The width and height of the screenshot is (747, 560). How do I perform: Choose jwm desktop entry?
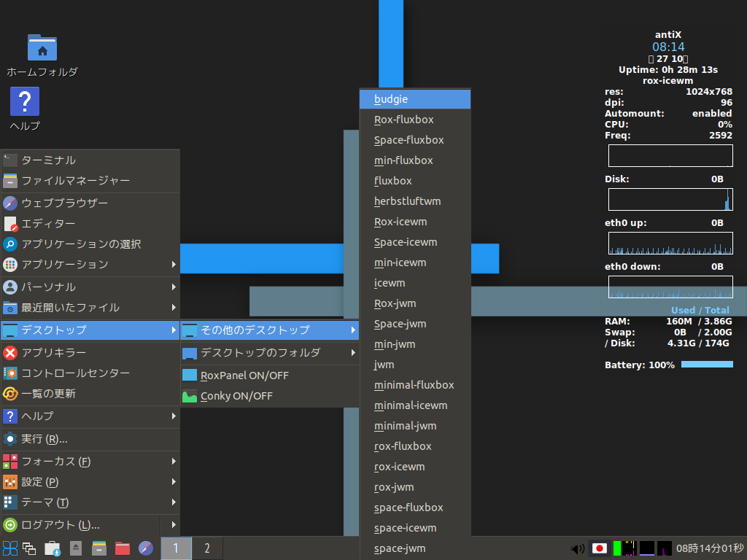415,365
